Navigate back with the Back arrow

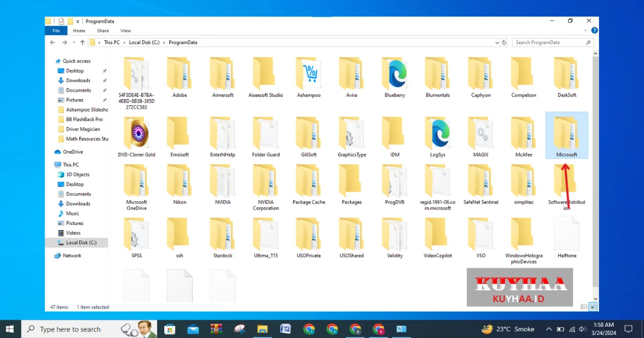[53, 42]
